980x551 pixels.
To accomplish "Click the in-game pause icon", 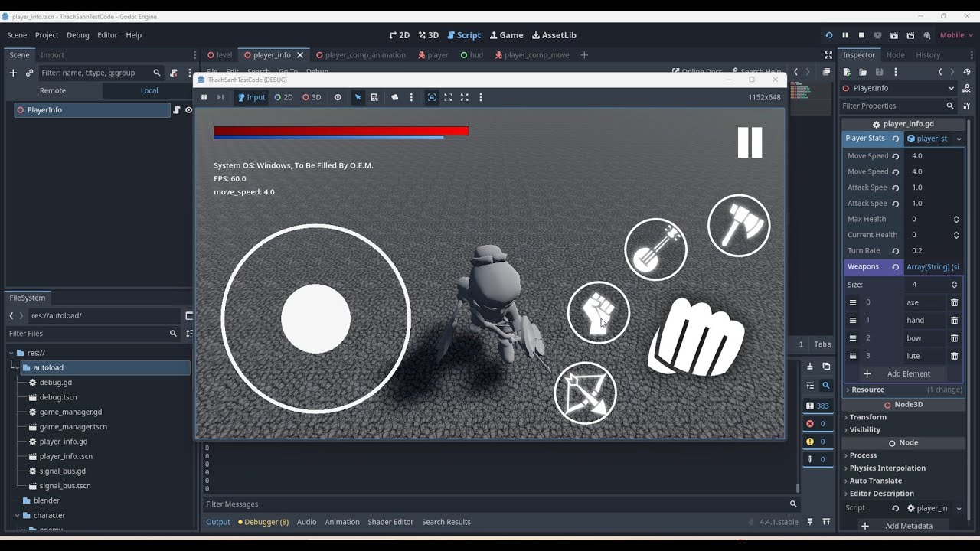I will [750, 142].
